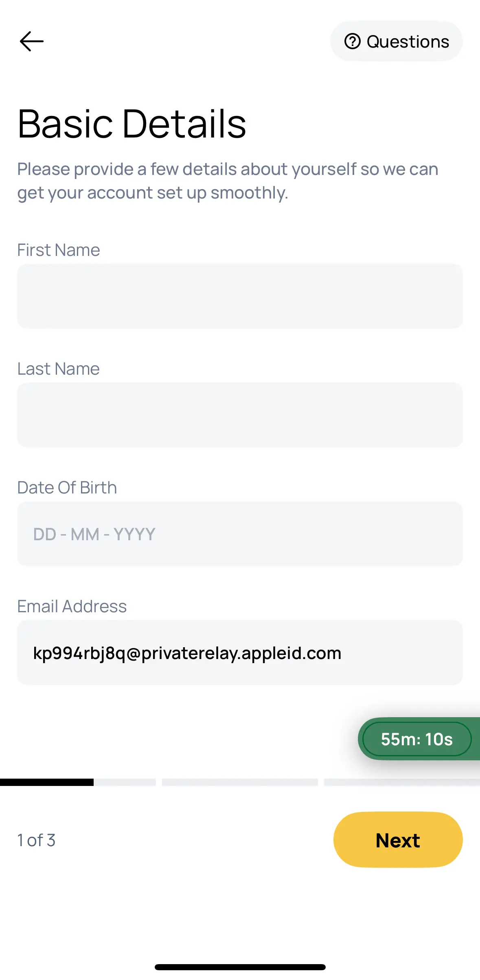Tap the First Name label

pos(59,250)
